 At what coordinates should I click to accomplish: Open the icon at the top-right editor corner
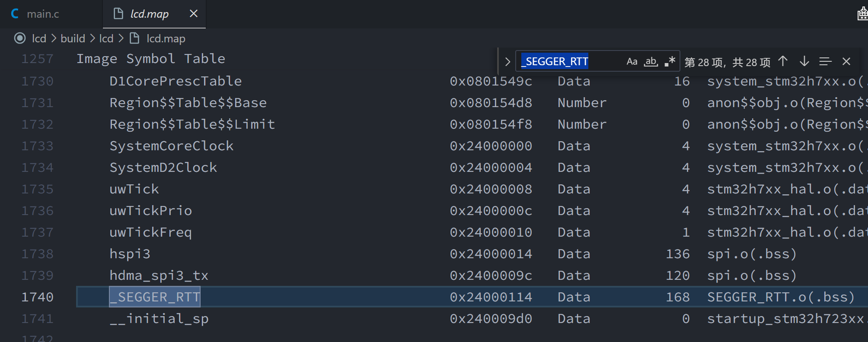click(x=862, y=14)
